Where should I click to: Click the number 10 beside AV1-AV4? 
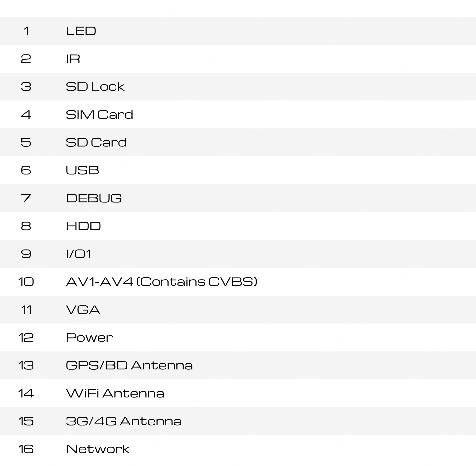tap(26, 282)
